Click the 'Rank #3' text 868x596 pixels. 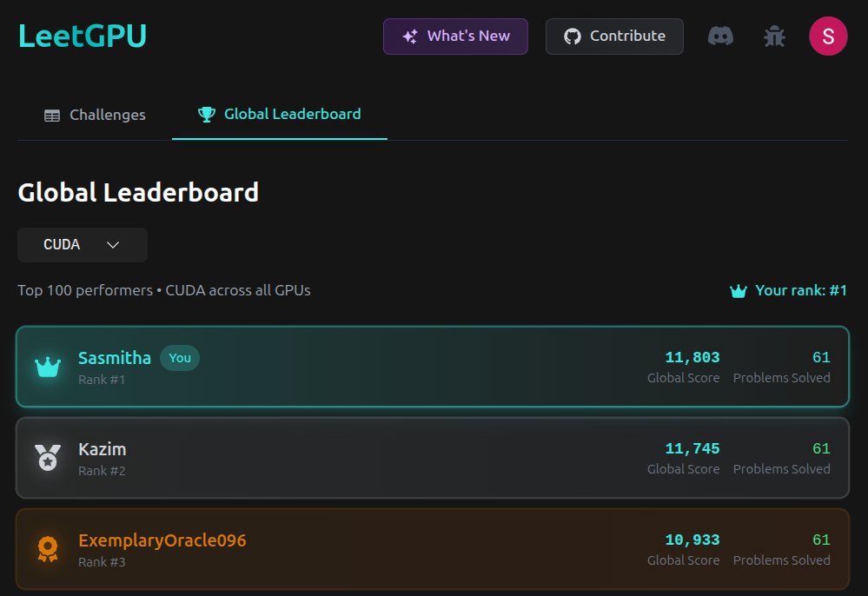pyautogui.click(x=102, y=562)
